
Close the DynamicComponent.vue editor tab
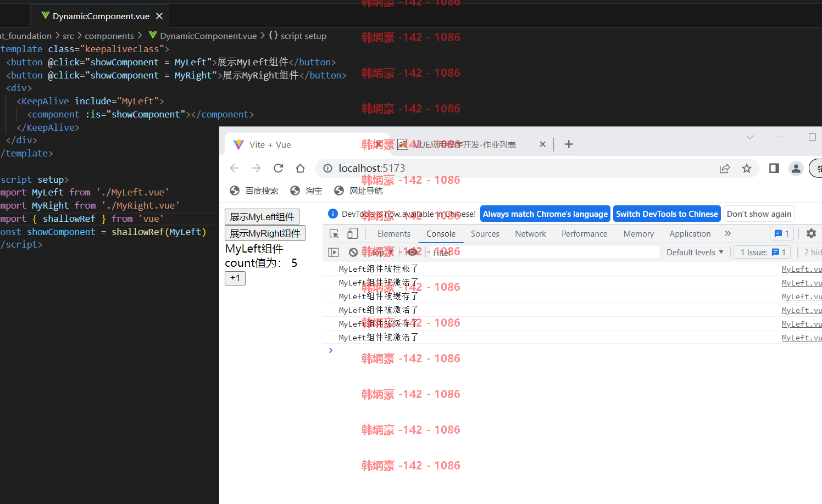tap(159, 16)
